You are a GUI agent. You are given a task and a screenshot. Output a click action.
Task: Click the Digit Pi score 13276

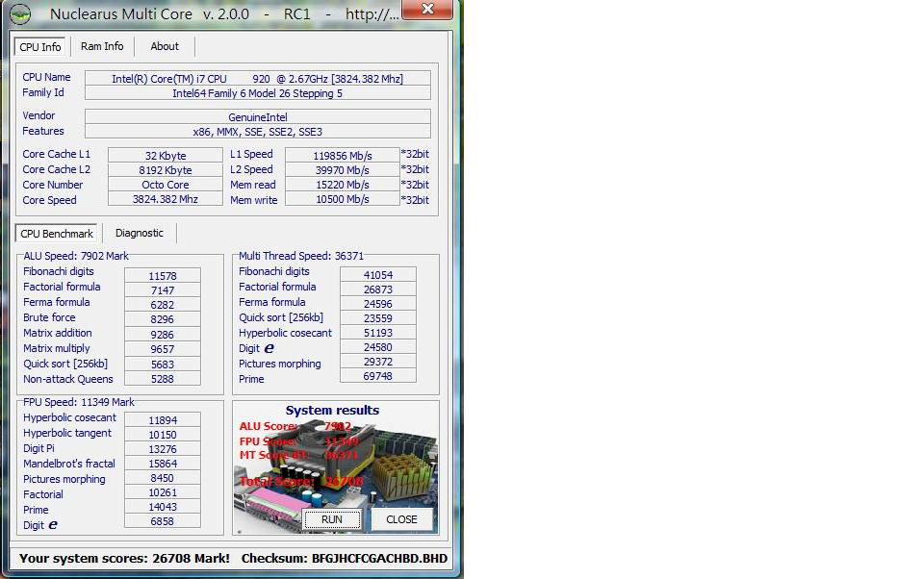coord(163,449)
